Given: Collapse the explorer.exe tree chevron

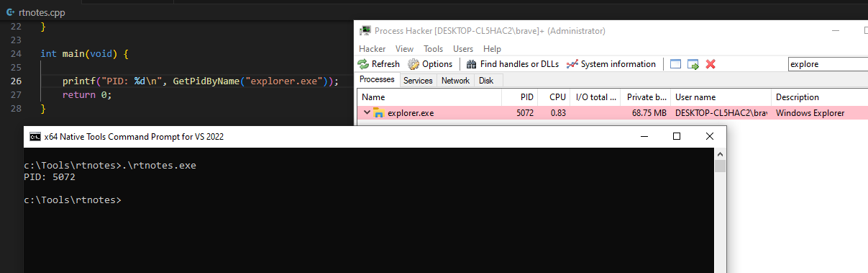Looking at the screenshot, I should [x=367, y=113].
